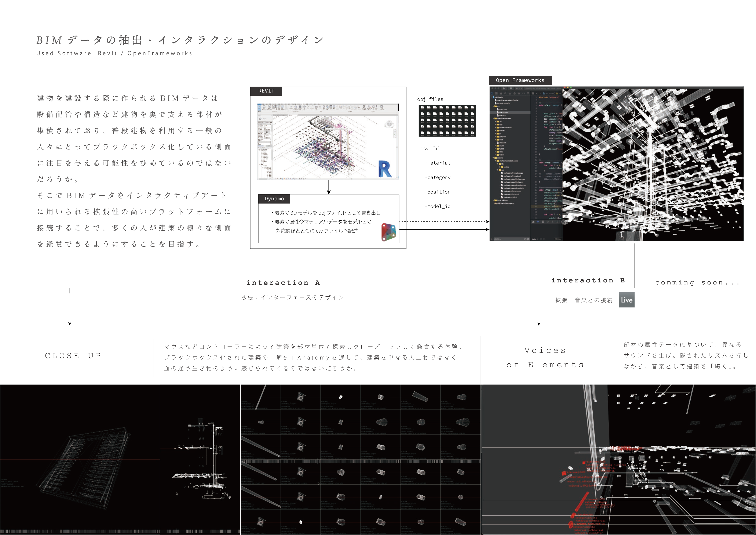
Task: Open the Xcode search navigator magnifier icon
Action: point(505,94)
